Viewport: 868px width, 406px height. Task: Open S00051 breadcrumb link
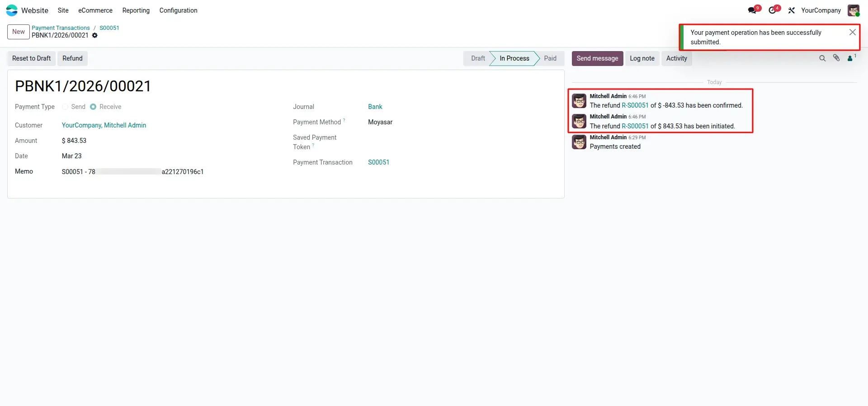coord(109,28)
